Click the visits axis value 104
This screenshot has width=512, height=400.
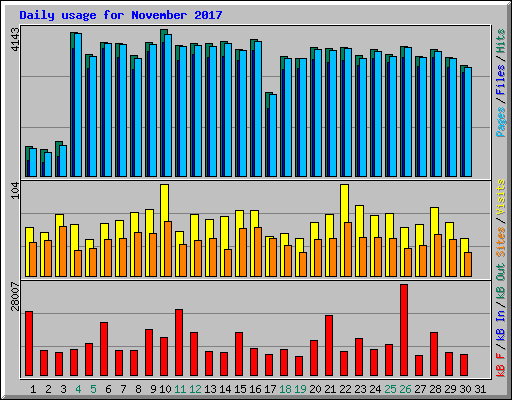pyautogui.click(x=15, y=191)
